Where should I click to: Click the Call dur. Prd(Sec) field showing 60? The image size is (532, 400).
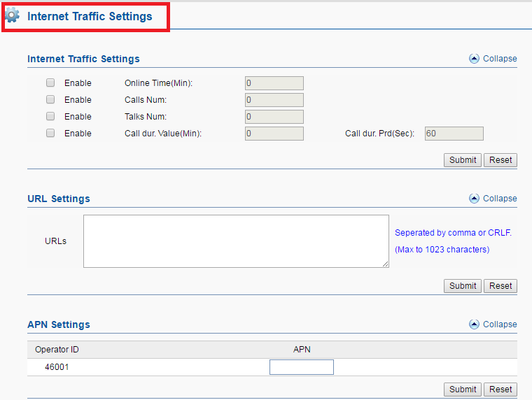[x=454, y=134]
